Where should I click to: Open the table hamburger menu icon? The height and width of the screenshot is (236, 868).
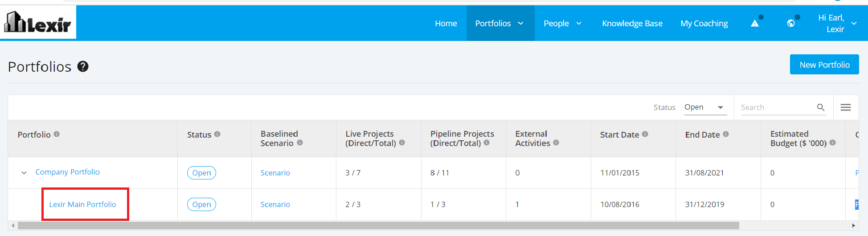coord(846,107)
